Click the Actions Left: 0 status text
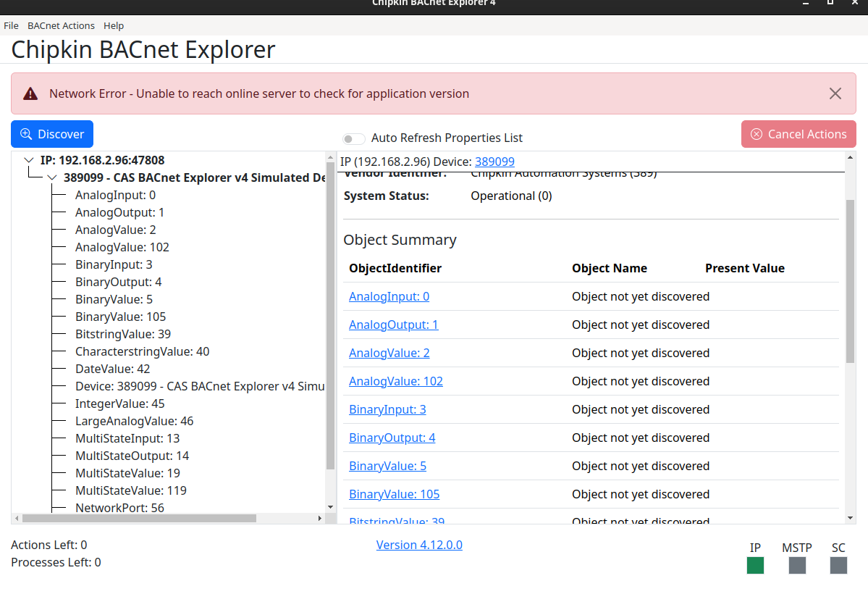868x594 pixels. click(x=49, y=545)
